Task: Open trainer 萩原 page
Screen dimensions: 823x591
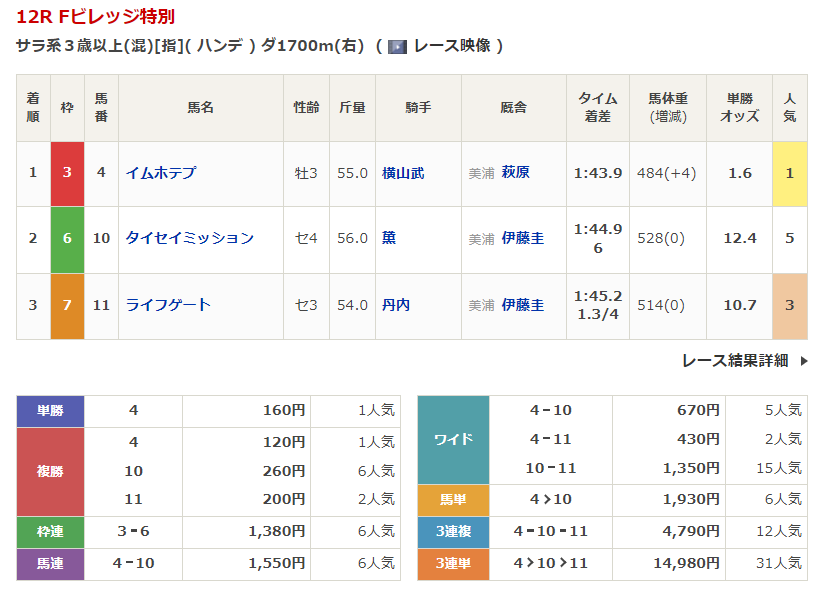Action: (x=515, y=172)
